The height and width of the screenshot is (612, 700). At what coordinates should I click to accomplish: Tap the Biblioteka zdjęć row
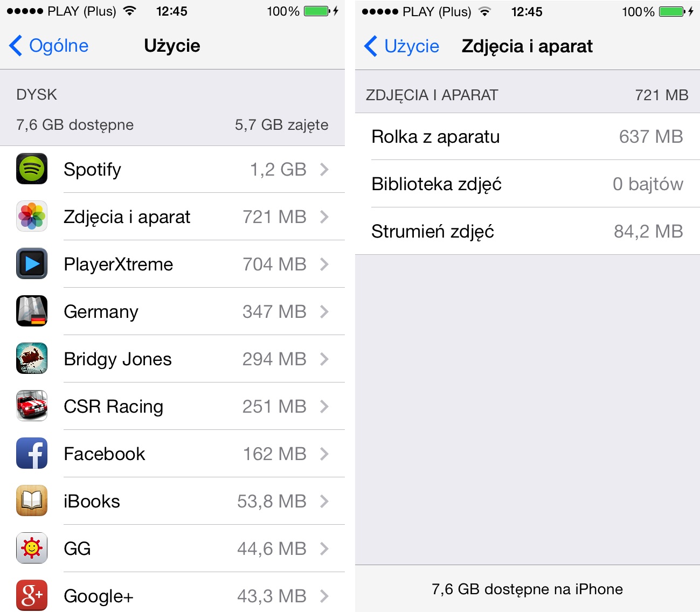[528, 184]
